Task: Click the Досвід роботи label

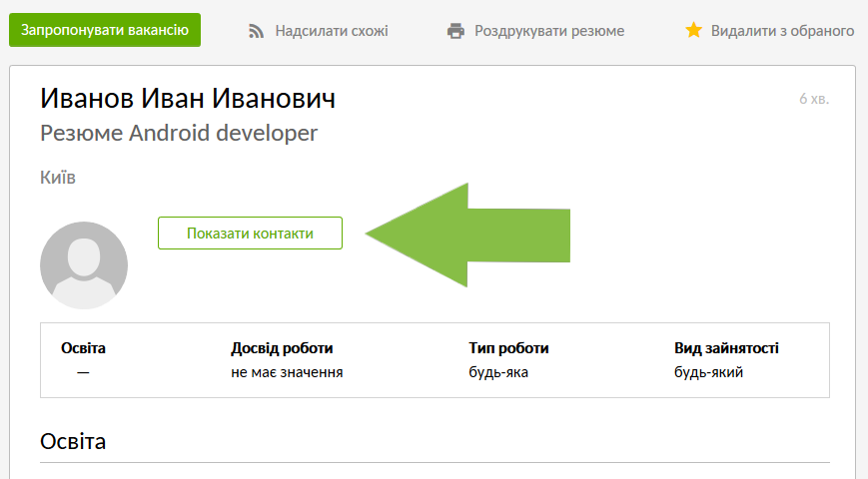Action: tap(282, 348)
